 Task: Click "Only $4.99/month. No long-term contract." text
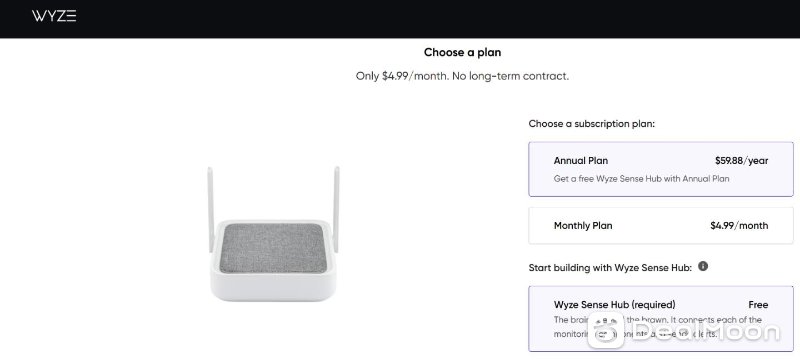coord(462,76)
